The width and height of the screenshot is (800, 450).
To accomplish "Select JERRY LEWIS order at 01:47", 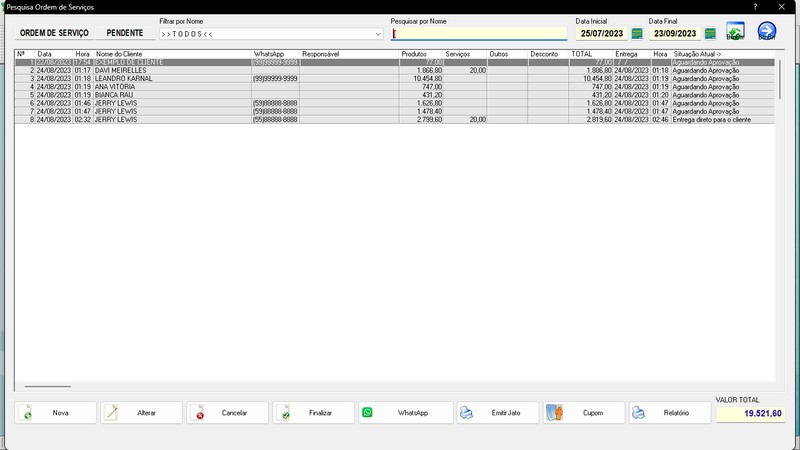I will (394, 111).
